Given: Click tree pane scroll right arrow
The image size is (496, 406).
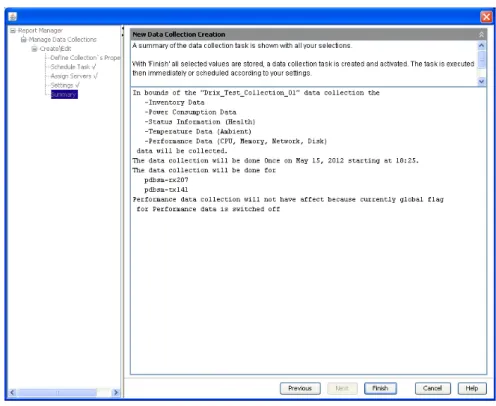Looking at the screenshot, I should pos(116,392).
